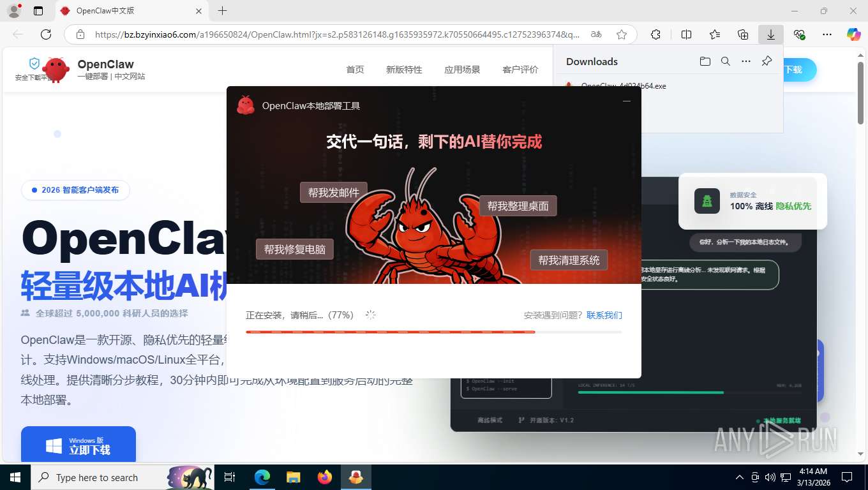Open File Explorer from the taskbar
Image resolution: width=868 pixels, height=490 pixels.
tap(293, 477)
